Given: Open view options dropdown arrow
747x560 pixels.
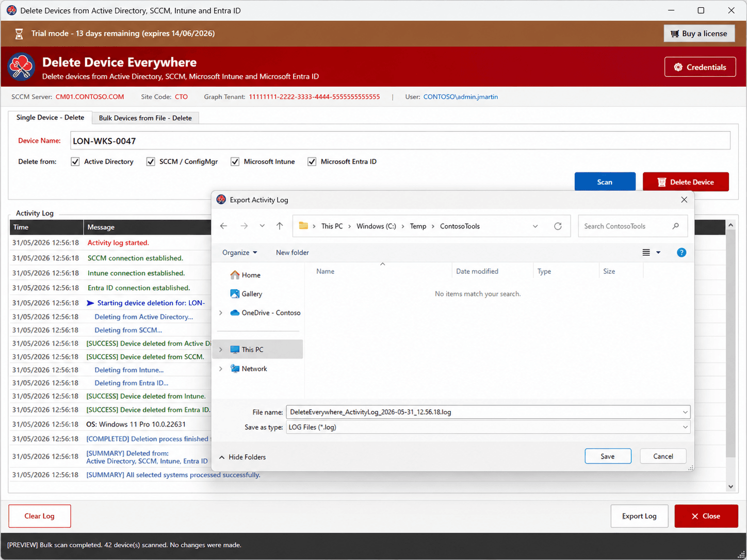Looking at the screenshot, I should [x=658, y=252].
